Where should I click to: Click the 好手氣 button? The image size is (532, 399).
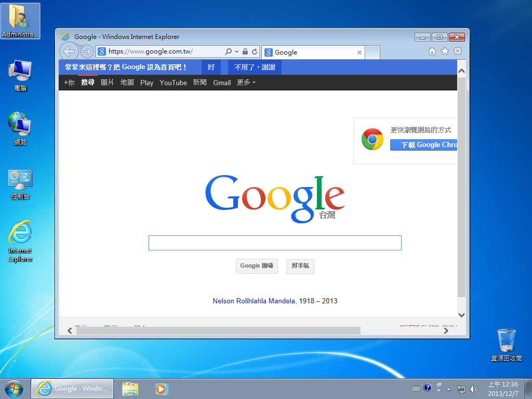pos(300,266)
